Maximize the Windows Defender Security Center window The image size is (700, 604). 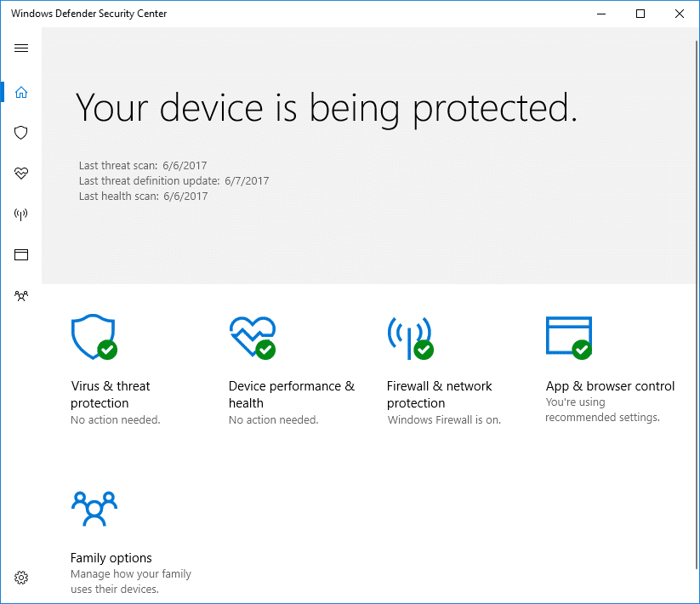pyautogui.click(x=640, y=14)
